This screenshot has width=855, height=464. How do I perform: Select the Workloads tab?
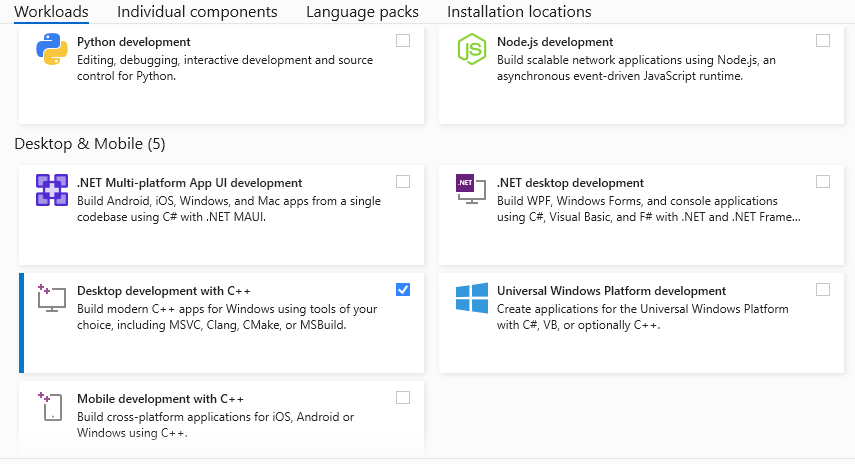click(51, 12)
